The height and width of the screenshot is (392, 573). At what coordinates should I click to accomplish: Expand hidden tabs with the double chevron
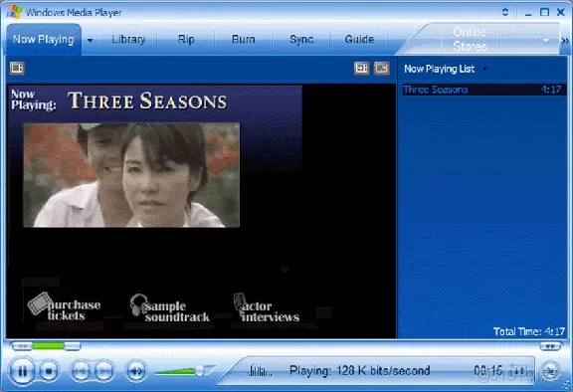point(565,41)
